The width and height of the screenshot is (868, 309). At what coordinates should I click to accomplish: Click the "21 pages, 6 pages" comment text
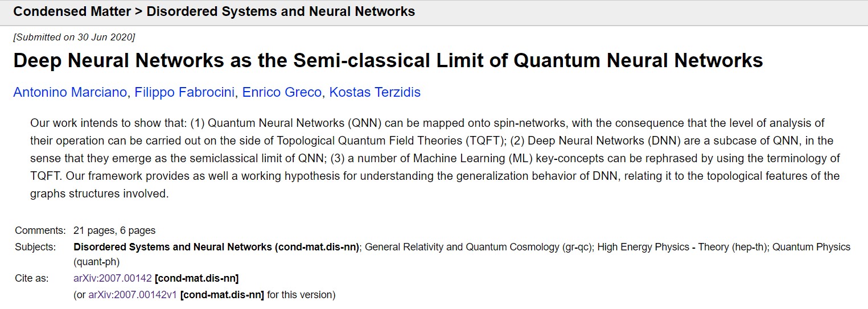114,230
